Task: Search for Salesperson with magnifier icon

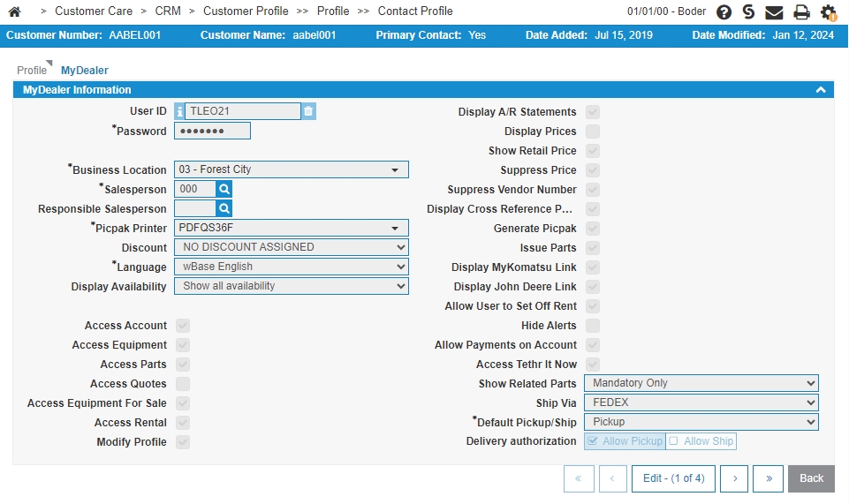Action: pyautogui.click(x=224, y=189)
